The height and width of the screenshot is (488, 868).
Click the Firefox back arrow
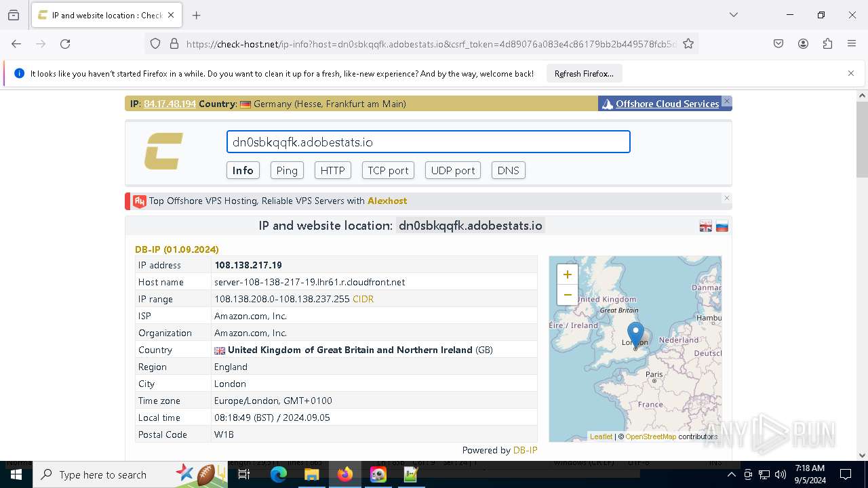click(x=16, y=43)
